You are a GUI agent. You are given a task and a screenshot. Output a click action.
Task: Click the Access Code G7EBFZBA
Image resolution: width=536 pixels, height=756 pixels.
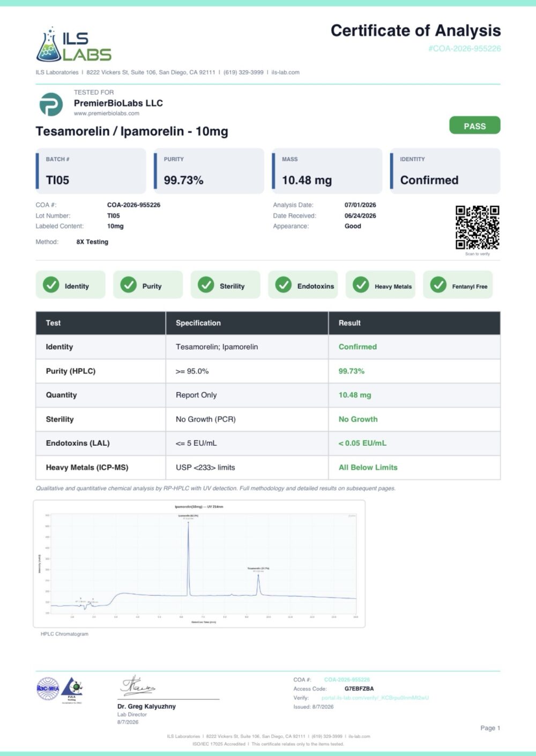point(359,688)
